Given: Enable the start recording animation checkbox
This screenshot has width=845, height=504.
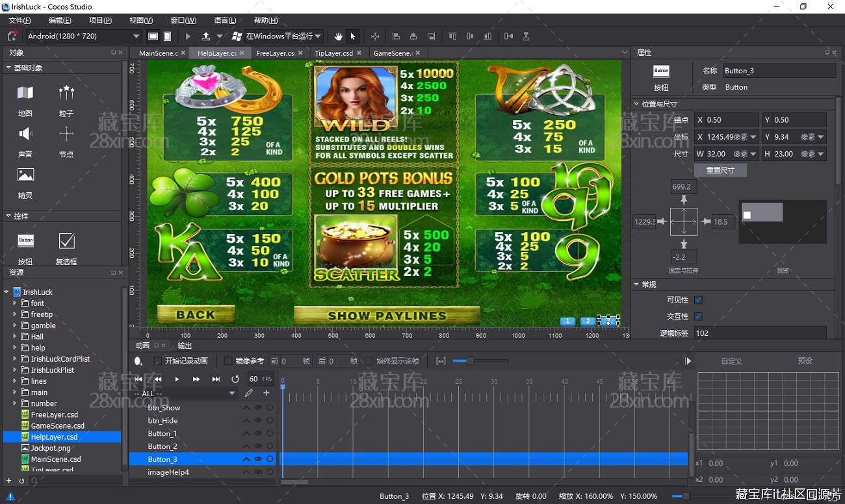Looking at the screenshot, I should [x=157, y=361].
